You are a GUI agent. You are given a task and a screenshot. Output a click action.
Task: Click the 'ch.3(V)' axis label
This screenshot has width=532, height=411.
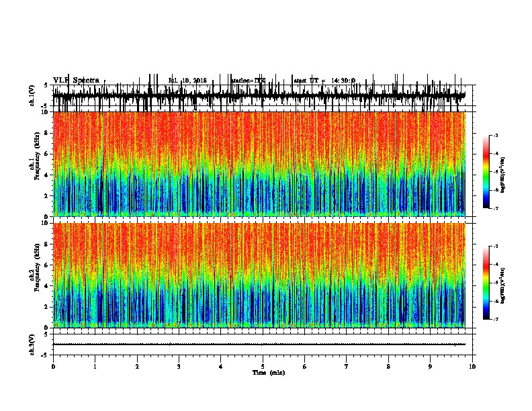(x=32, y=345)
